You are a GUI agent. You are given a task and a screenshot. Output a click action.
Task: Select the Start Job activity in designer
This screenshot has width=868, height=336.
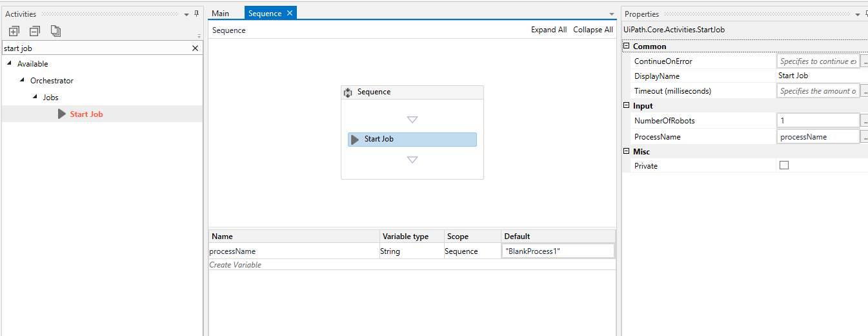412,140
